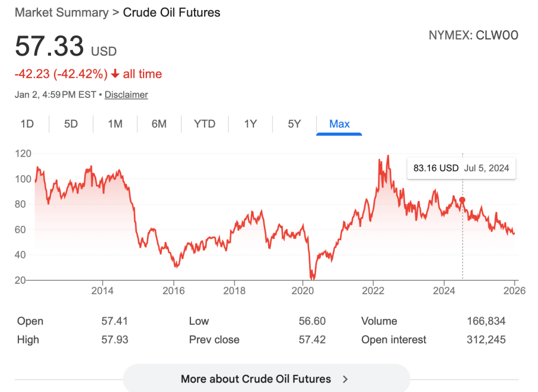Click the Max range tab
538x392 pixels.
click(339, 124)
